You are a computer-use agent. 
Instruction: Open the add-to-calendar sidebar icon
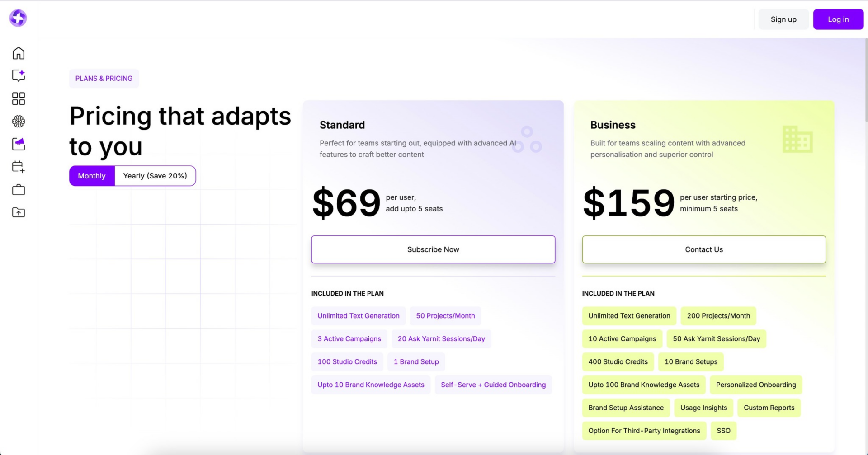point(18,167)
